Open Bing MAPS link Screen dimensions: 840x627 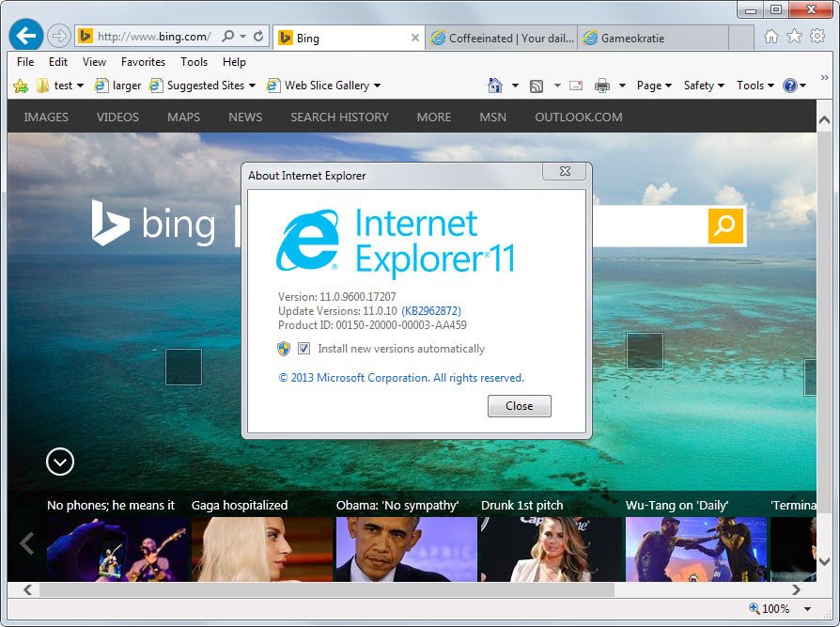coord(184,117)
